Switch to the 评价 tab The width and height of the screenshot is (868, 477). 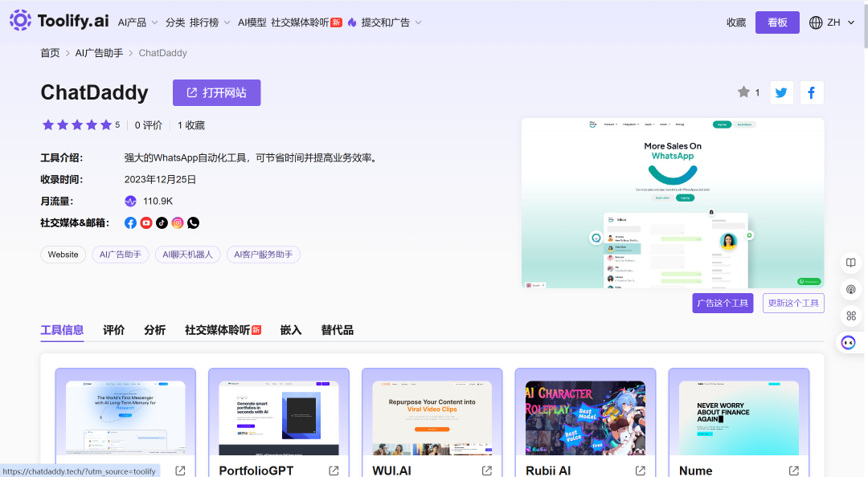(x=114, y=330)
